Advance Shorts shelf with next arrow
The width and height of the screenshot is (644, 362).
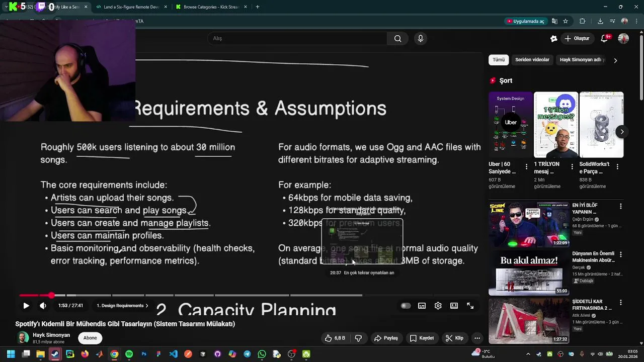pos(622,132)
